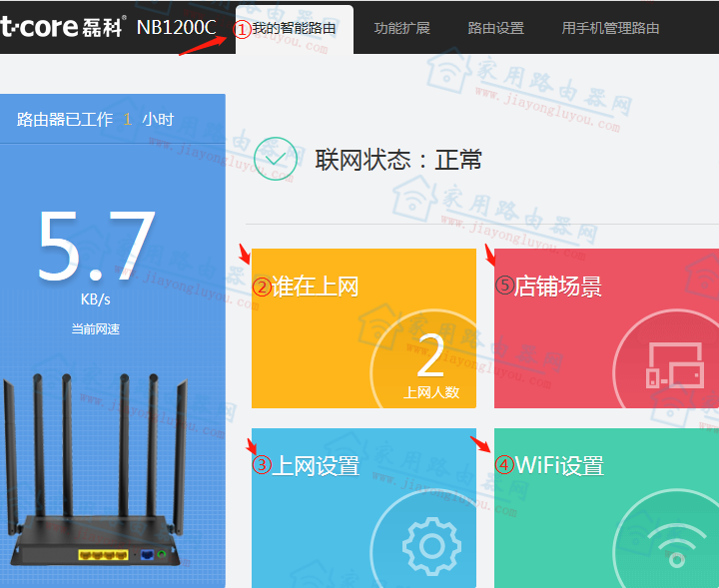The width and height of the screenshot is (719, 588).
Task: Click the t-core 磊科 logo
Action: point(62,26)
